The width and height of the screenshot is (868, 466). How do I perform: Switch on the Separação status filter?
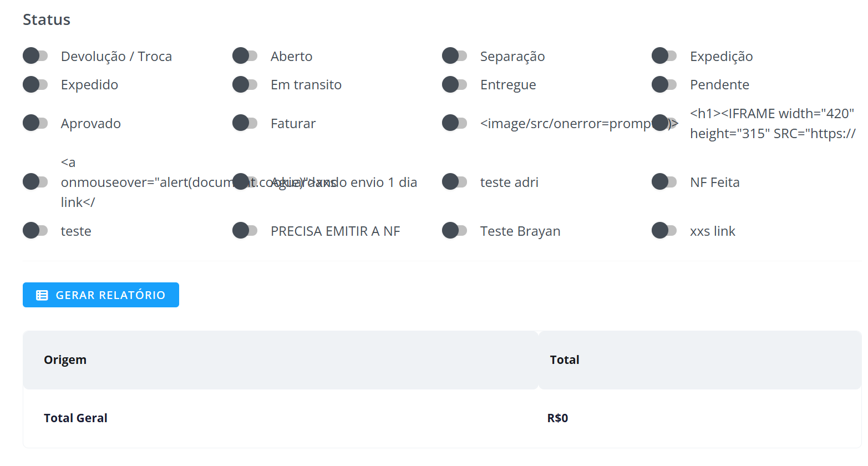pyautogui.click(x=455, y=56)
